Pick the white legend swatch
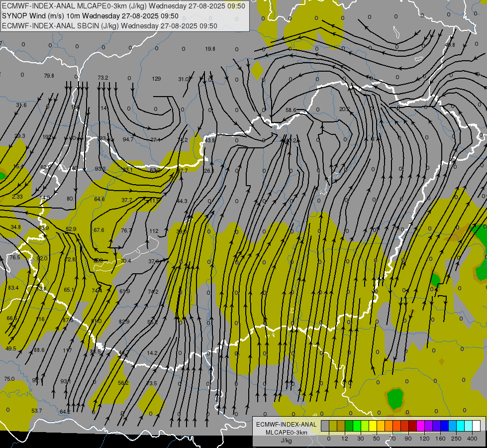Screen dimensions: 487x448 477,426
